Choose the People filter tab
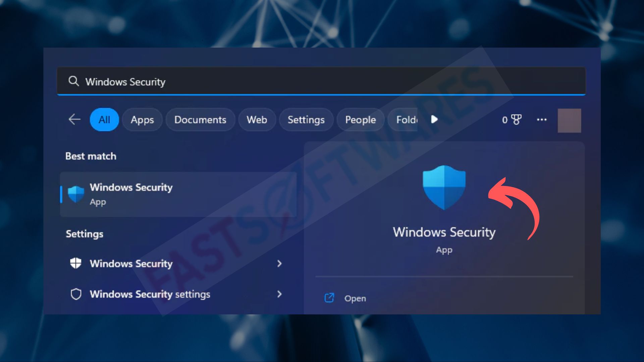Viewport: 644px width, 362px height. (361, 120)
